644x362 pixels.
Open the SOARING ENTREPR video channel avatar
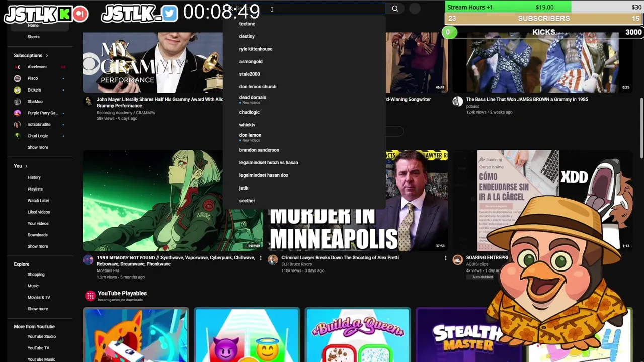458,260
